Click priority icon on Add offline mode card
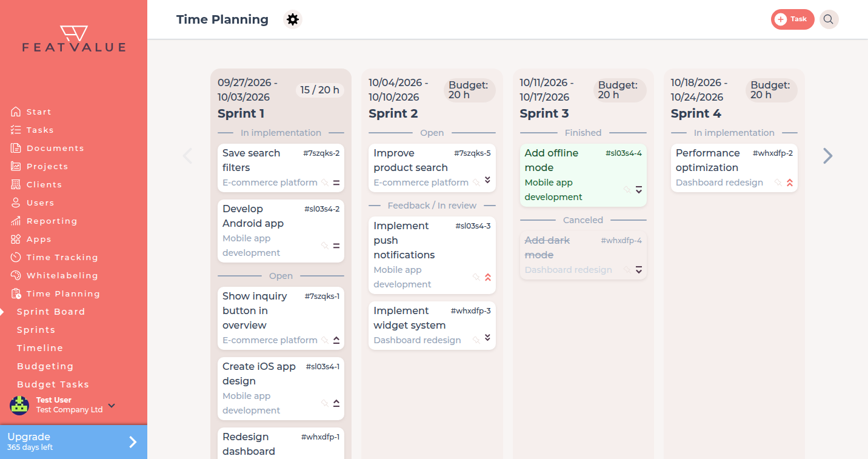Viewport: 868px width, 459px height. tap(639, 190)
